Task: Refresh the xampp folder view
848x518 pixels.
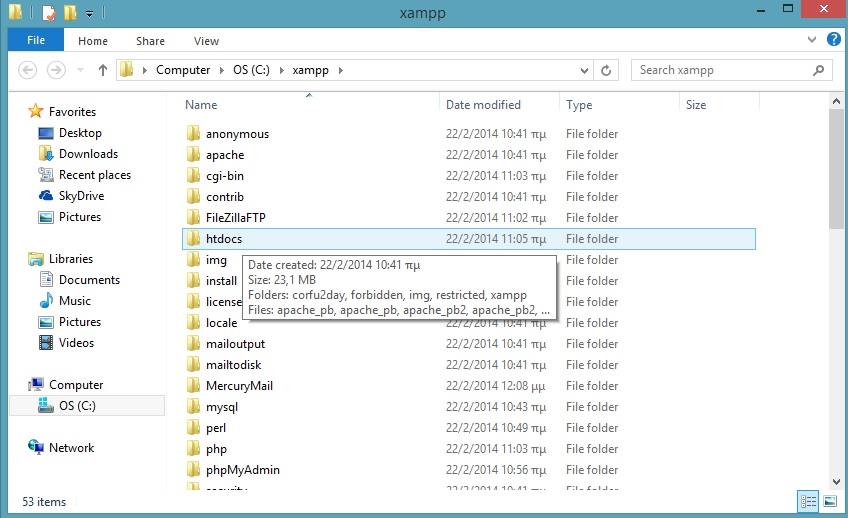Action: coord(606,70)
